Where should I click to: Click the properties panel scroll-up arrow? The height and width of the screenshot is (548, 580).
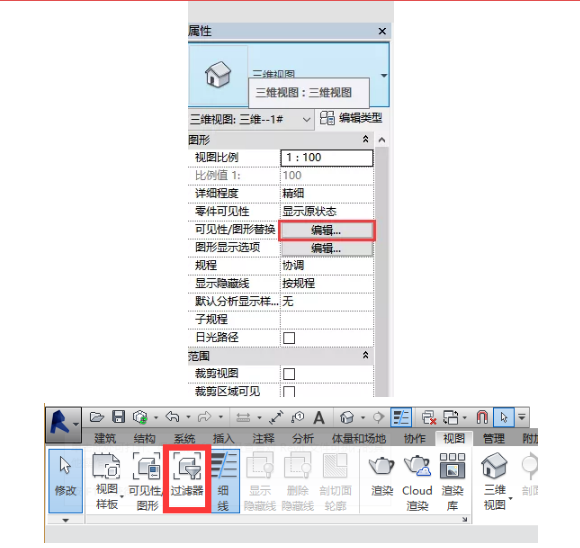pyautogui.click(x=382, y=140)
